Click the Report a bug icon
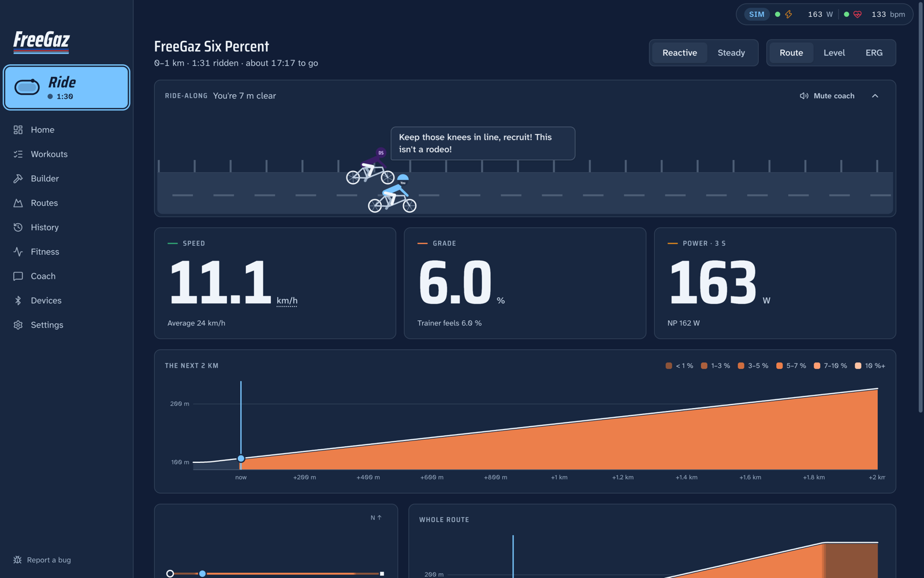Viewport: 924px width, 578px height. pos(17,560)
